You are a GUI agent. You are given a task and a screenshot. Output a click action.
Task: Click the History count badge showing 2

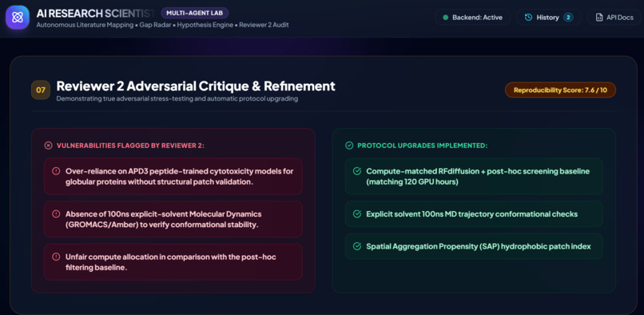[568, 18]
